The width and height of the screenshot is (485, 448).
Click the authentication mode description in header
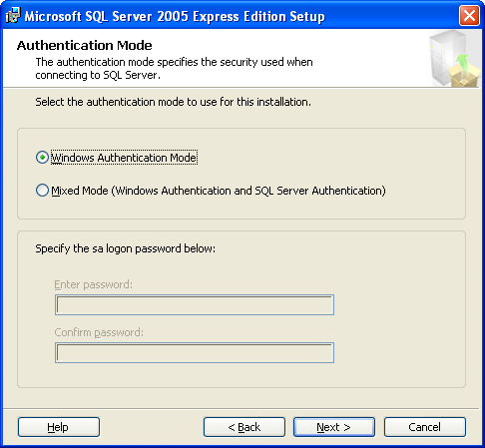pyautogui.click(x=174, y=69)
